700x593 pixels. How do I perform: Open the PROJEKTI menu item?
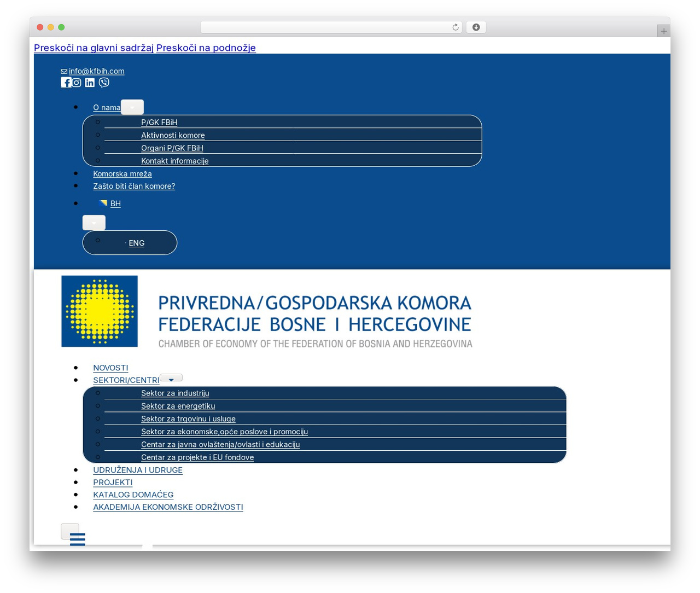113,482
